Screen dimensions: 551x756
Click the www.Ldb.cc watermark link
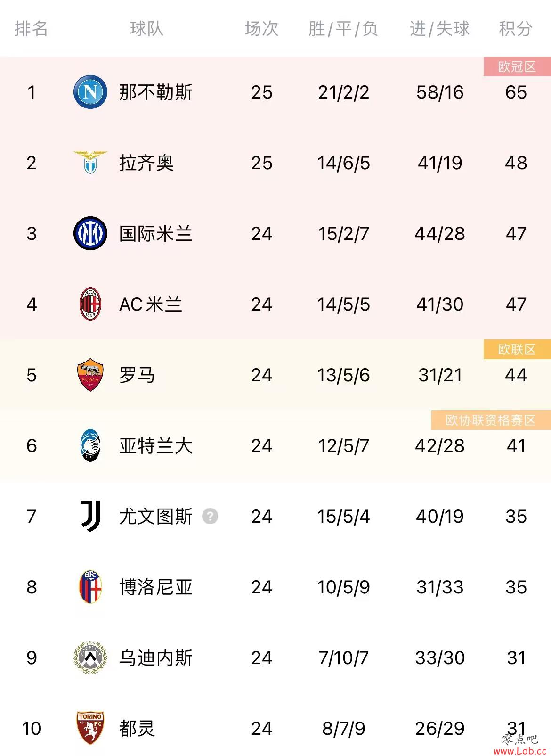[520, 751]
